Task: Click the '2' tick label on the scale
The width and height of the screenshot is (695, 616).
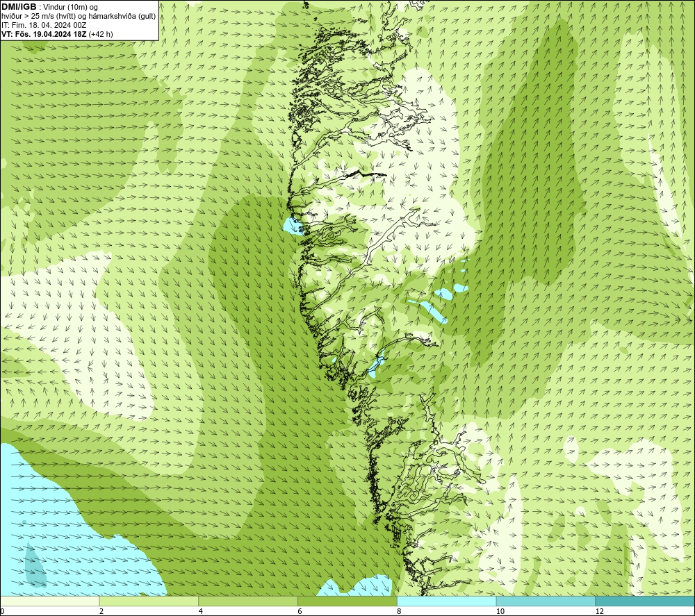Action: (101, 611)
